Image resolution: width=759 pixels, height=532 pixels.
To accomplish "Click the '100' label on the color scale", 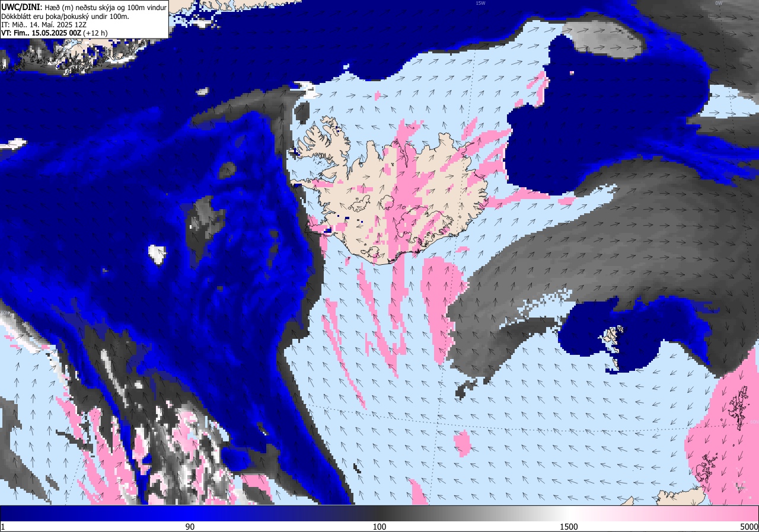I will tap(379, 527).
